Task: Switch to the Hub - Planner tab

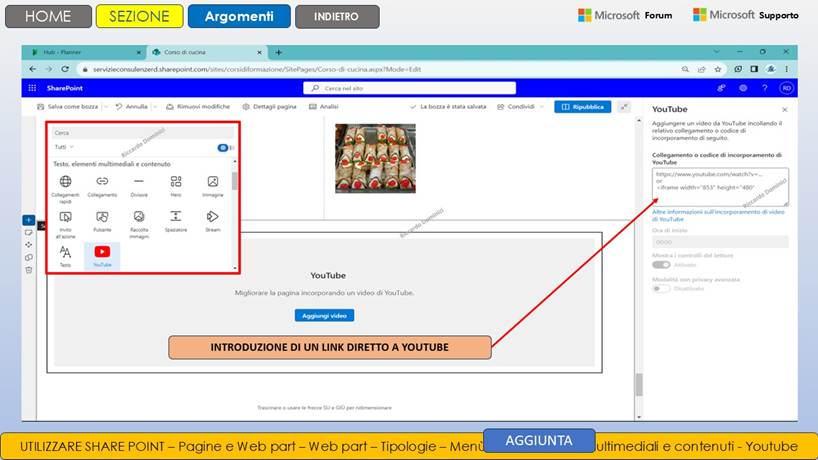Action: point(81,52)
